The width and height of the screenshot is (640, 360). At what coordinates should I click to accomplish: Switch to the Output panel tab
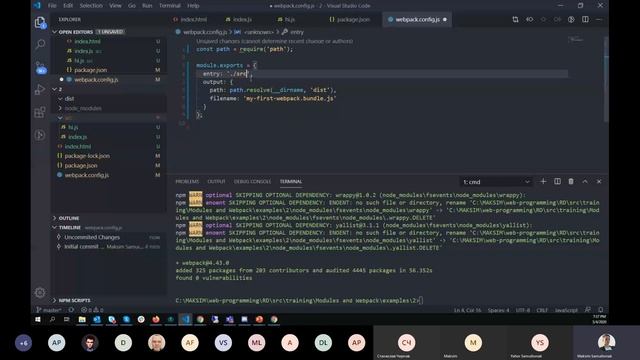pyautogui.click(x=216, y=182)
